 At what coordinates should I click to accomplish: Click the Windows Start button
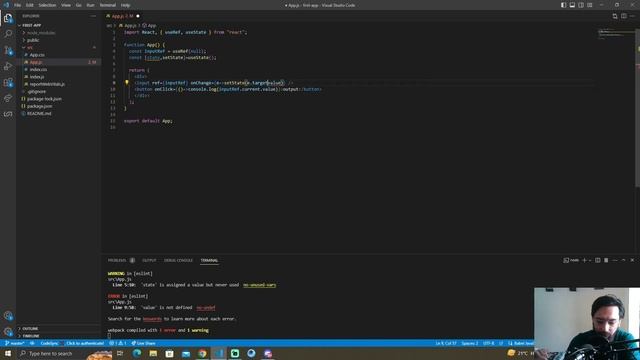8,353
